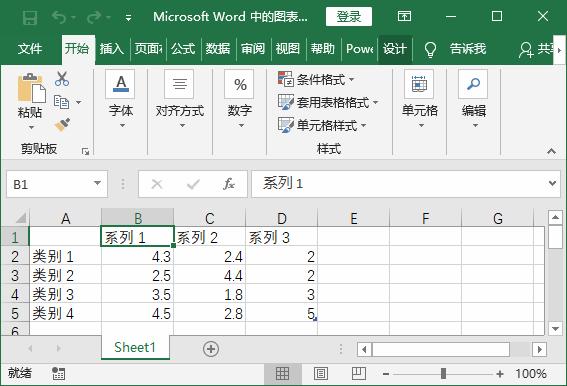Click horizontal scrollbar right arrow
The height and width of the screenshot is (386, 567).
point(539,349)
